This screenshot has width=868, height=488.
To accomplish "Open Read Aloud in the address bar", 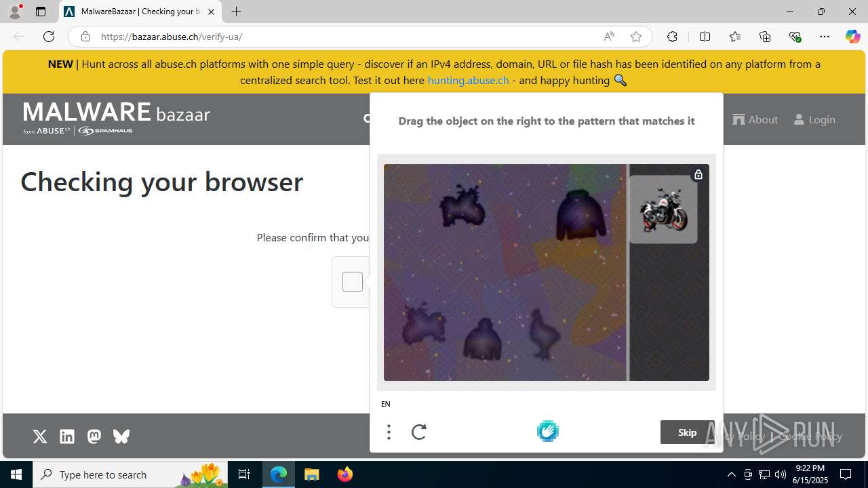I will [609, 37].
